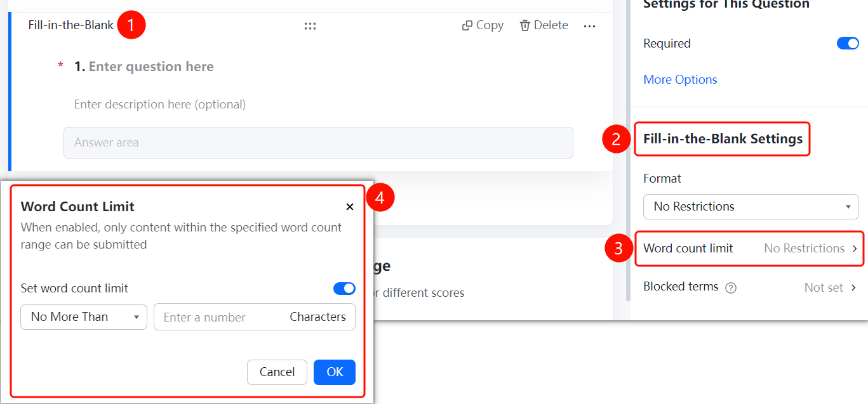The image size is (868, 404).
Task: Click the Fill-in-the-Blank Settings heading
Action: [x=723, y=139]
